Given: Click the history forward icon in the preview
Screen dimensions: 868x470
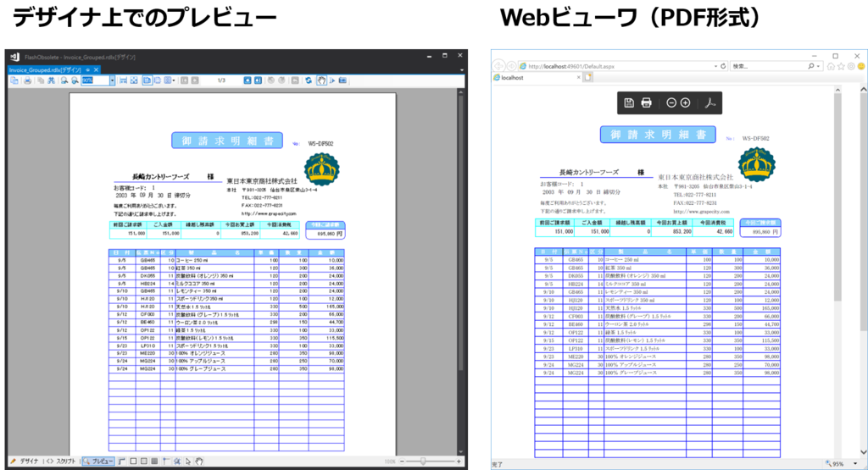Looking at the screenshot, I should pyautogui.click(x=281, y=80).
